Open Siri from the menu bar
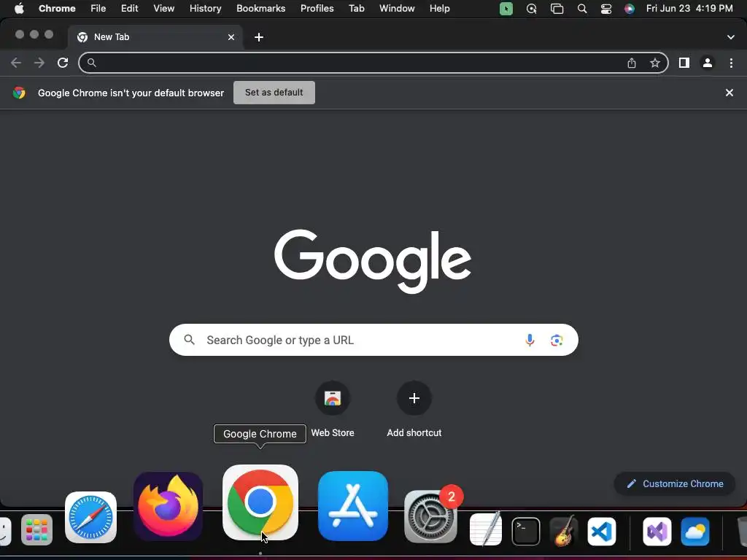 click(630, 9)
